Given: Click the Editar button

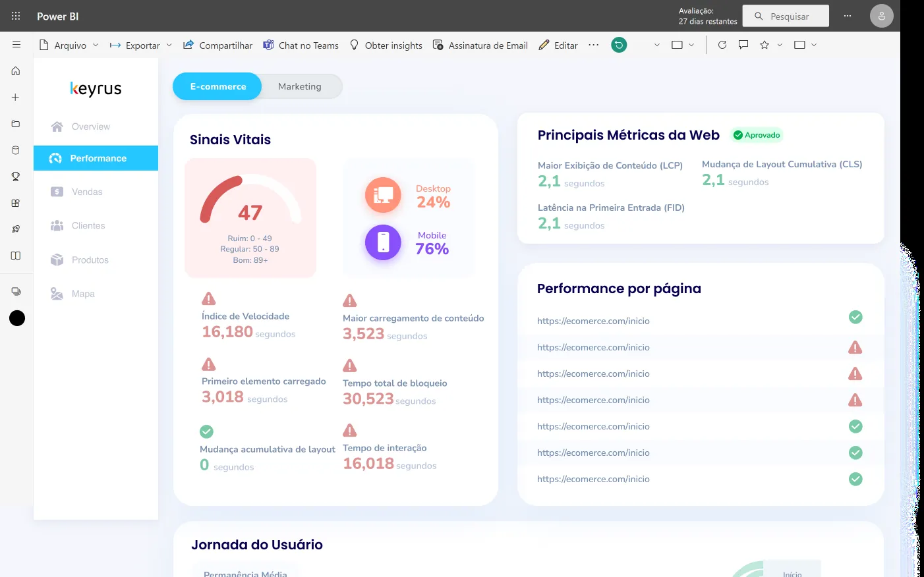Looking at the screenshot, I should pos(558,45).
